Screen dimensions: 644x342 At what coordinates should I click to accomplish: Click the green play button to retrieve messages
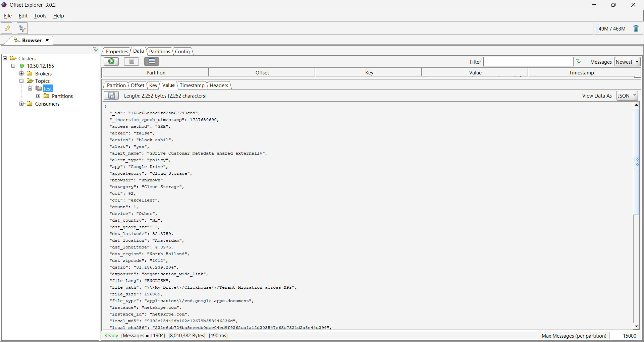[111, 61]
